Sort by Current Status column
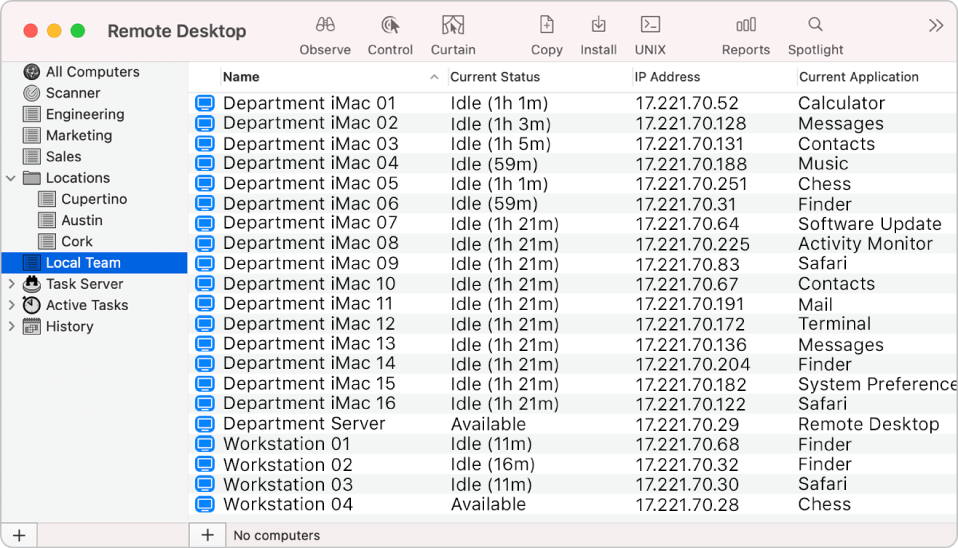This screenshot has width=958, height=548. click(495, 77)
